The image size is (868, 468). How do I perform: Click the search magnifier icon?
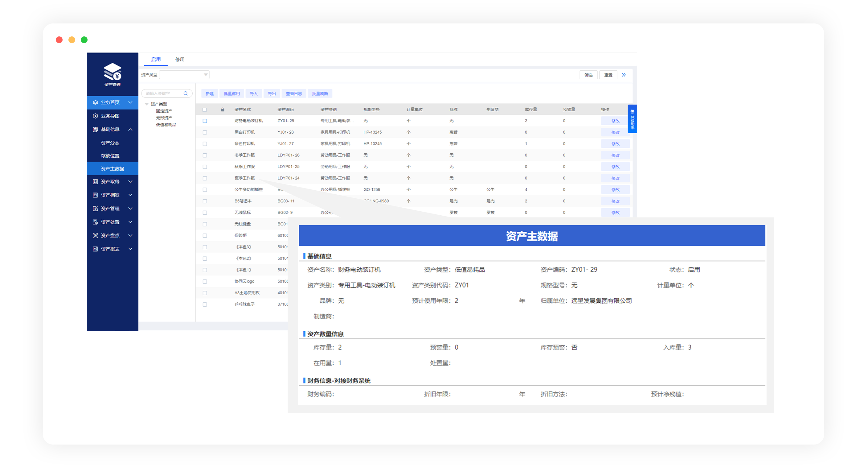pyautogui.click(x=186, y=93)
